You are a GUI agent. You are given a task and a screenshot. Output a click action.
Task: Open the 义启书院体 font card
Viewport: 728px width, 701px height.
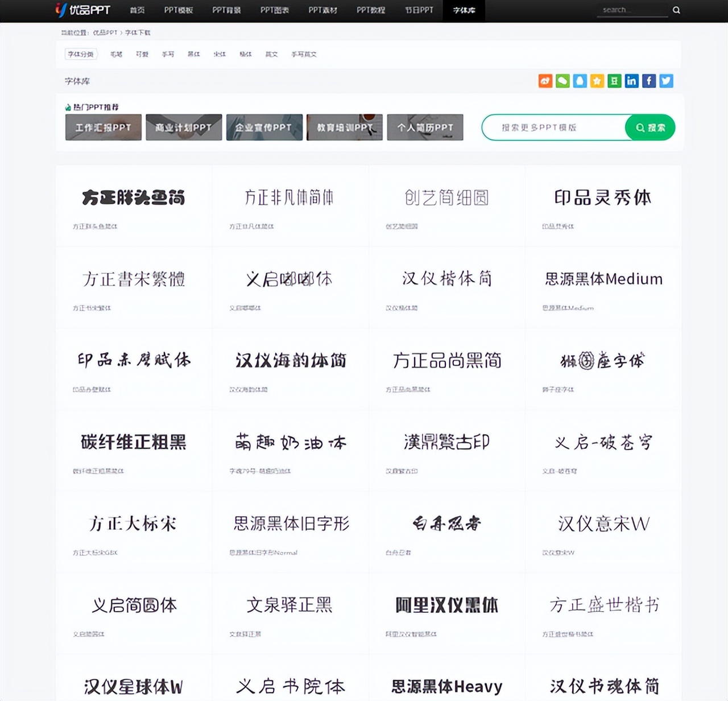click(x=290, y=678)
